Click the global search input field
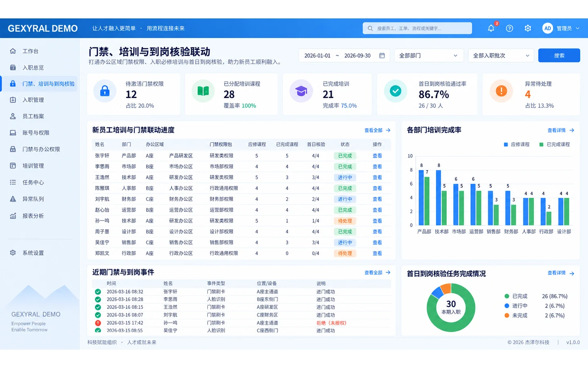 pyautogui.click(x=417, y=28)
